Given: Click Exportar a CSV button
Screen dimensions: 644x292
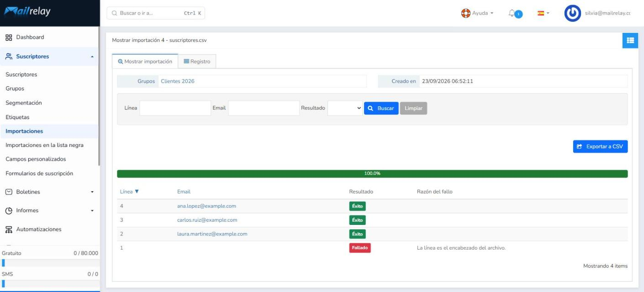Looking at the screenshot, I should pos(600,146).
